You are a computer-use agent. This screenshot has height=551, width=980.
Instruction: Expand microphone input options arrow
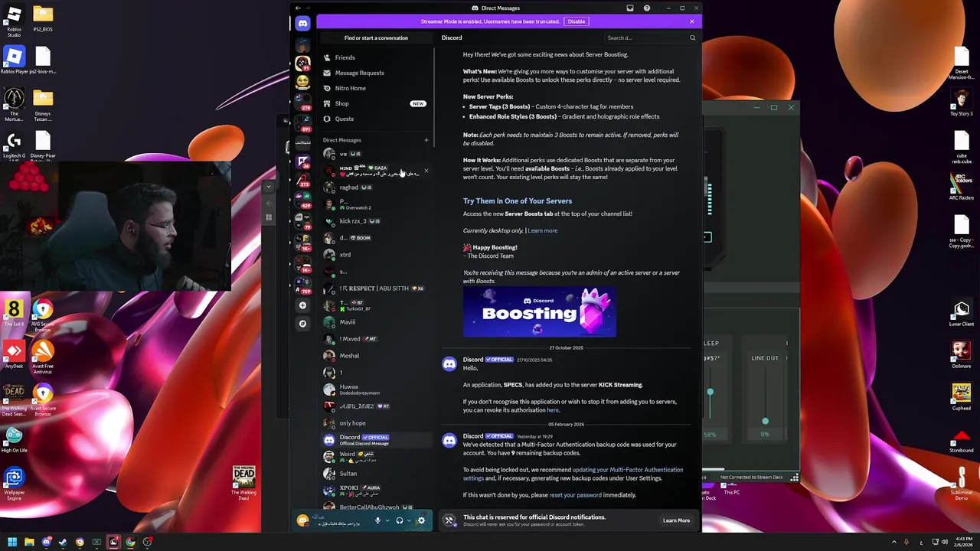(387, 520)
